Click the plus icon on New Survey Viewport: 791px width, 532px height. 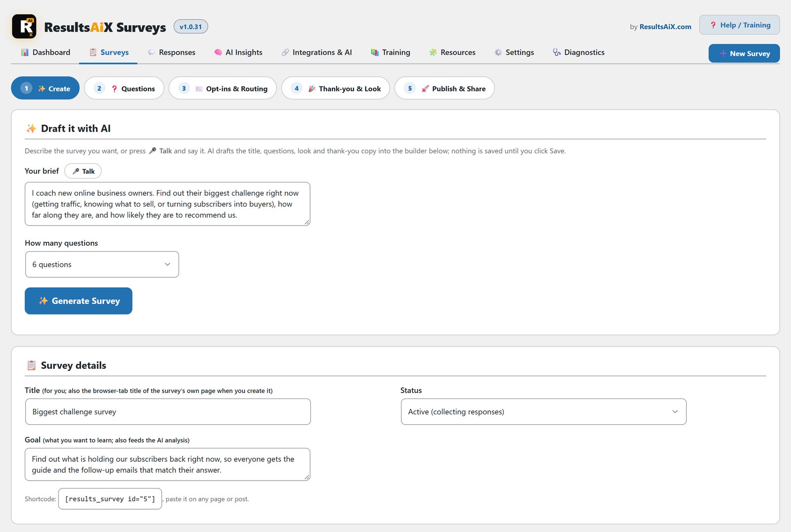click(723, 53)
